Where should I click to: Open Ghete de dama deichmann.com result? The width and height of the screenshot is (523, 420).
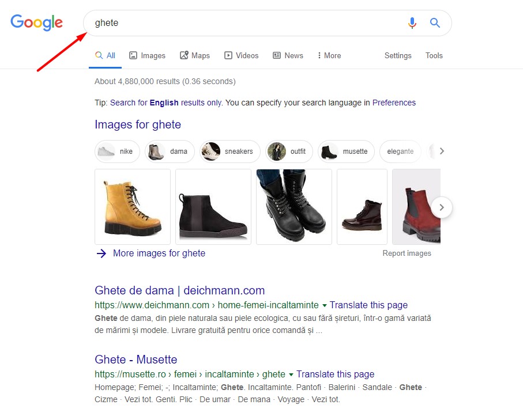(180, 290)
